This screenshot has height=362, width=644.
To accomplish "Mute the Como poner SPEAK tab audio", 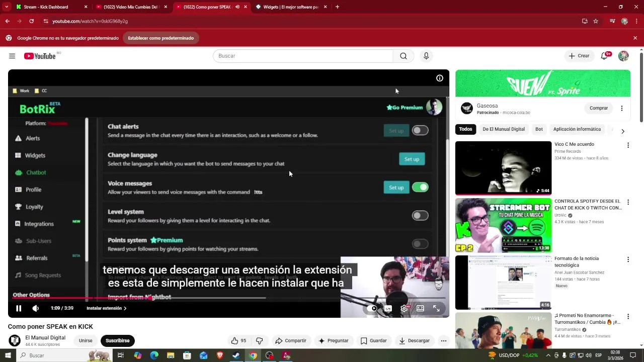I will [237, 7].
